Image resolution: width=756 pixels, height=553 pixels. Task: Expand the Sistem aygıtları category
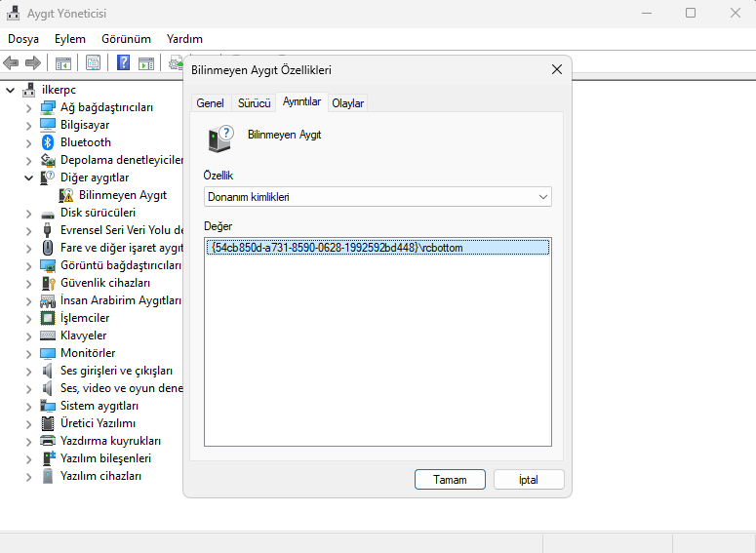[x=28, y=407]
